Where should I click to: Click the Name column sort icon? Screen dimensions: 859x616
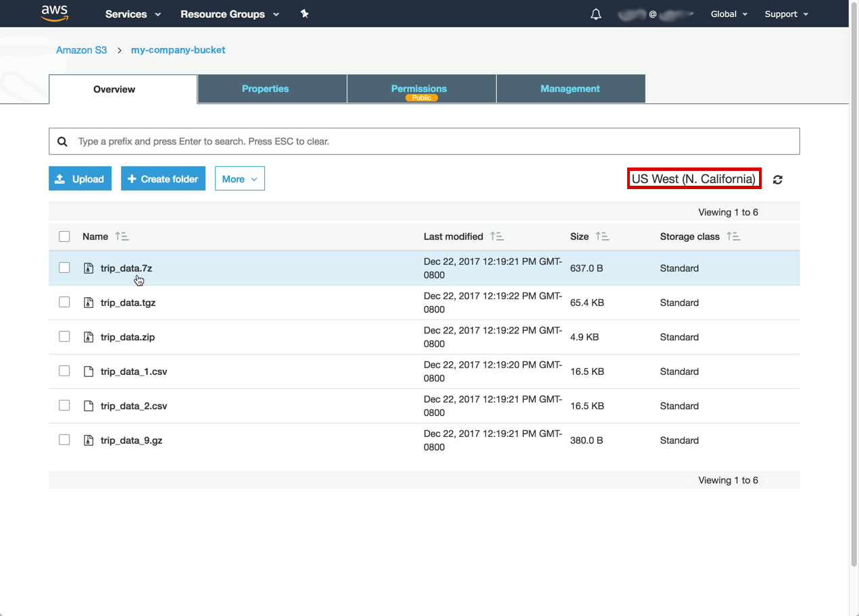coord(122,236)
